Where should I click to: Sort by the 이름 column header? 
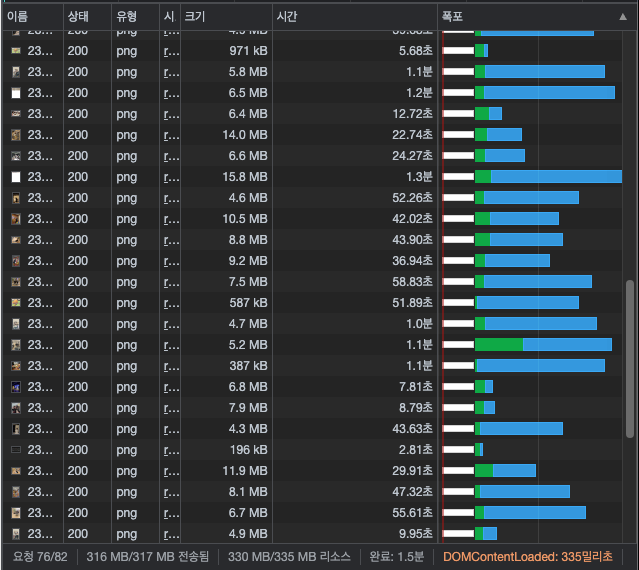(x=33, y=17)
